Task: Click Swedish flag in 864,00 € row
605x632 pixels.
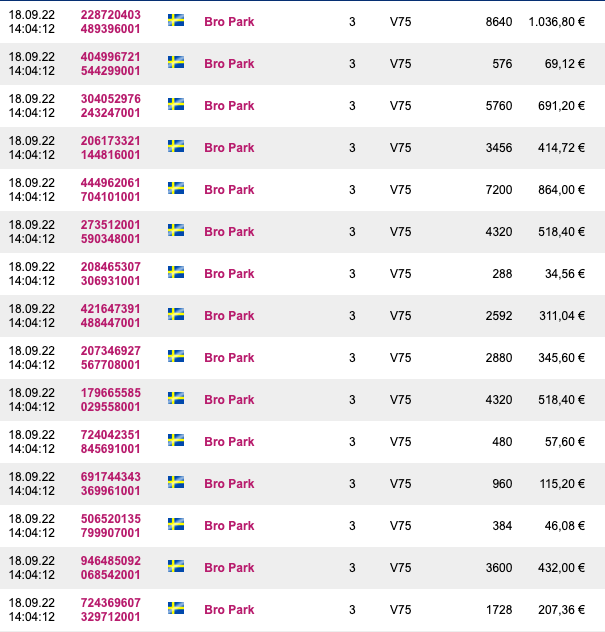Action: coord(176,188)
